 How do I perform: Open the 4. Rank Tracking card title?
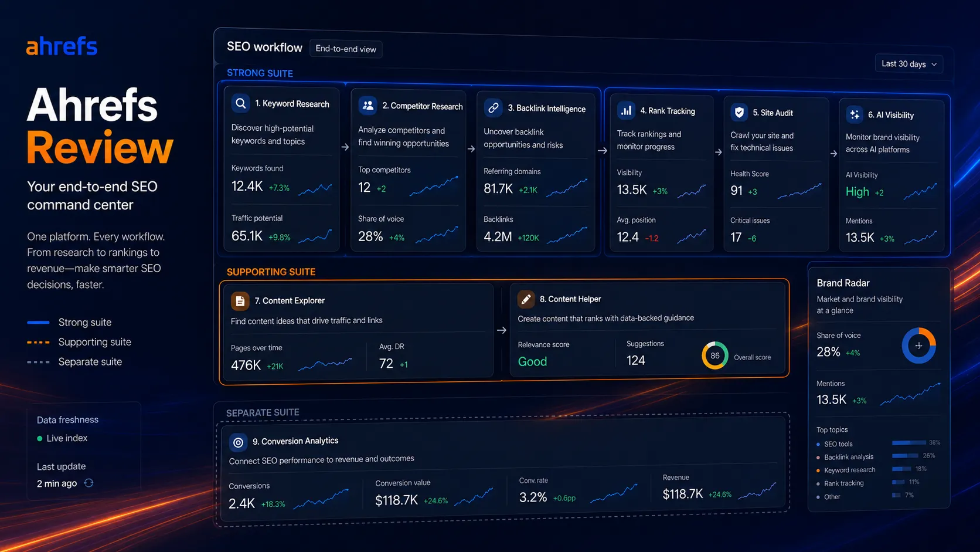tap(668, 111)
